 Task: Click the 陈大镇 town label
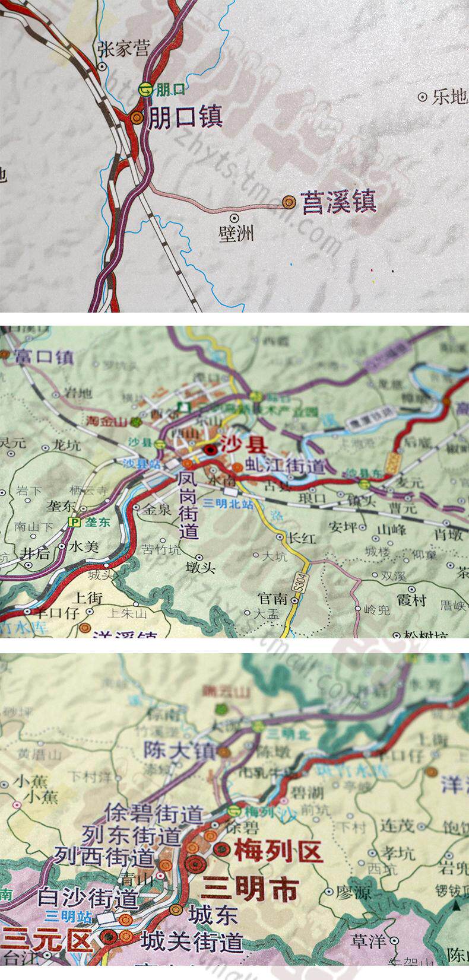[x=179, y=751]
